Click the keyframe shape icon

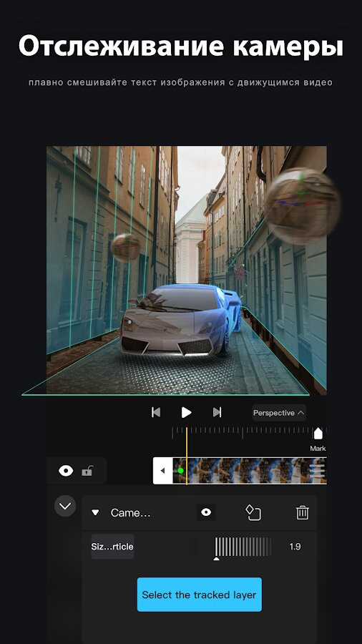point(253,512)
